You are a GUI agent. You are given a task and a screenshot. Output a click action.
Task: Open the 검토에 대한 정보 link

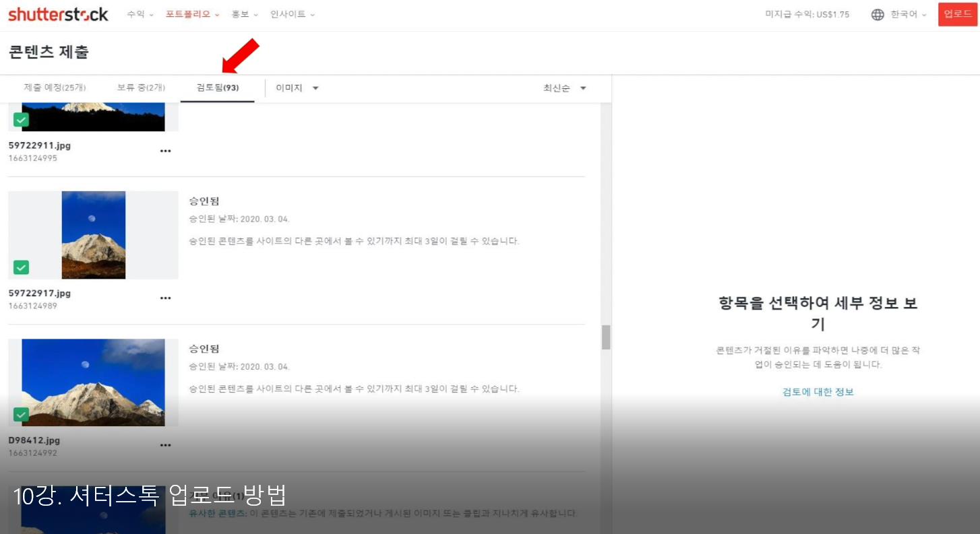(818, 392)
